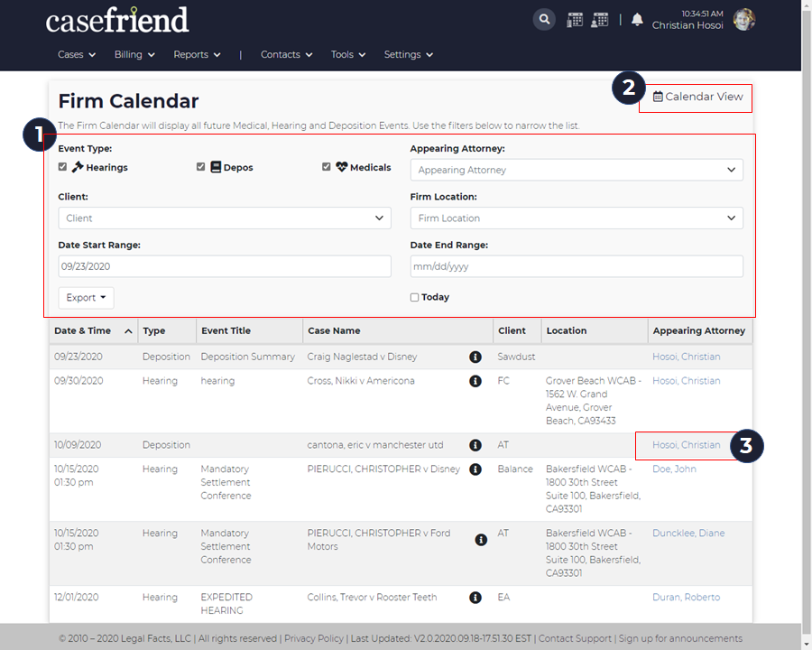The width and height of the screenshot is (812, 650).
Task: Switch to Calendar View
Action: coord(697,97)
